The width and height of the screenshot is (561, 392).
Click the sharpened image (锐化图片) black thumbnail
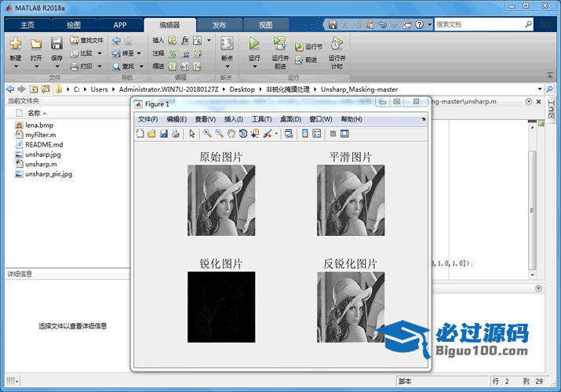tap(221, 307)
